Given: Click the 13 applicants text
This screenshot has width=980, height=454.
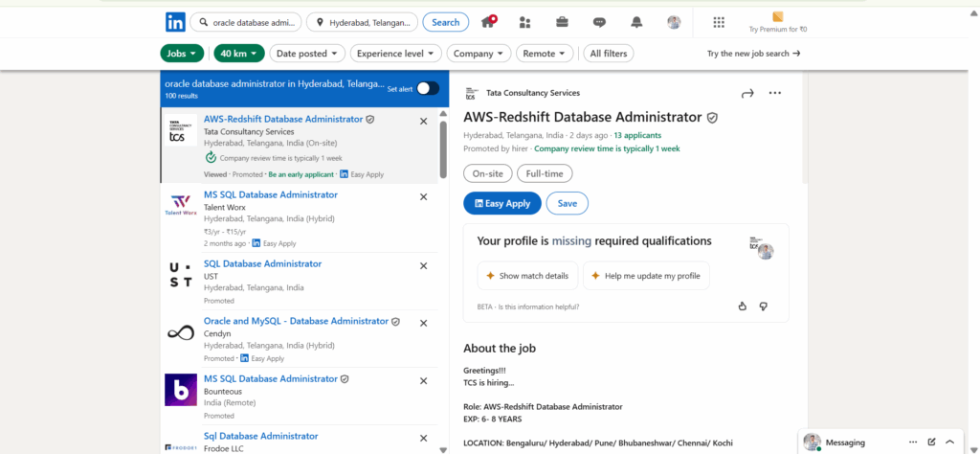Looking at the screenshot, I should tap(637, 135).
